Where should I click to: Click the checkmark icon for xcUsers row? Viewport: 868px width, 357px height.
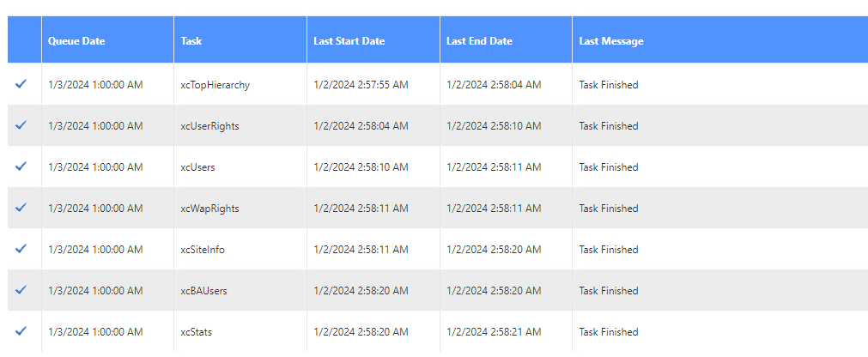tap(21, 166)
